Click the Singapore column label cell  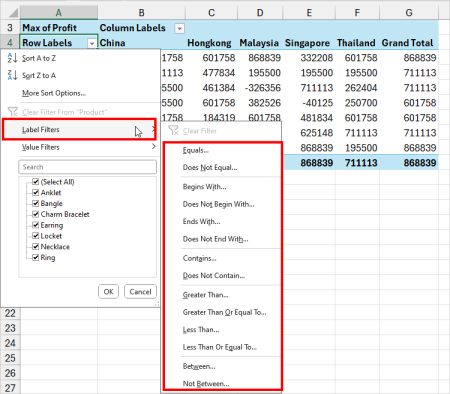tap(309, 43)
